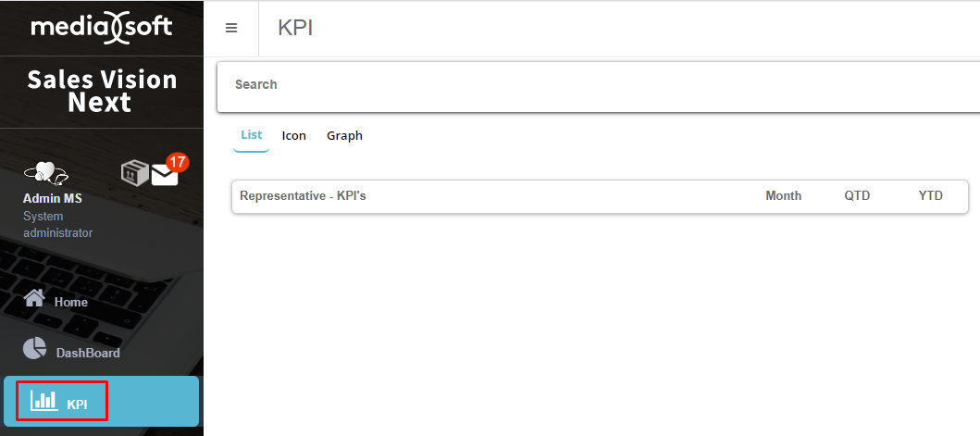980x436 pixels.
Task: Select the KPI label in sidebar
Action: (x=78, y=405)
